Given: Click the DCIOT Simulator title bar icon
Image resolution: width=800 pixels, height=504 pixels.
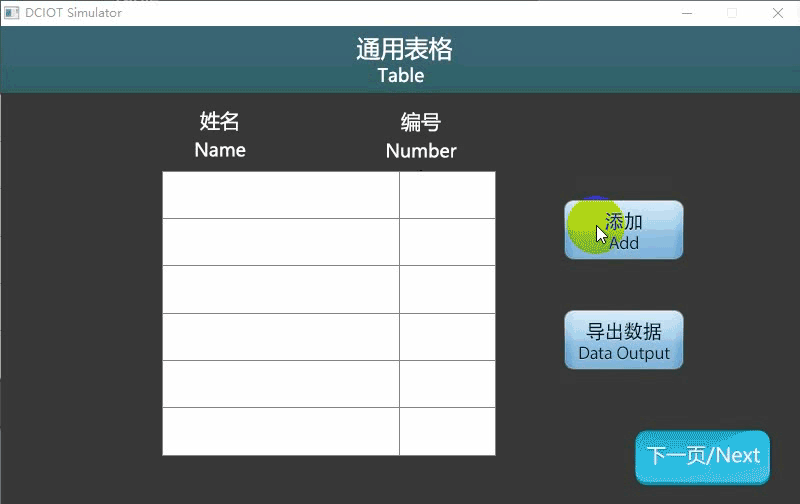Looking at the screenshot, I should click(x=11, y=13).
